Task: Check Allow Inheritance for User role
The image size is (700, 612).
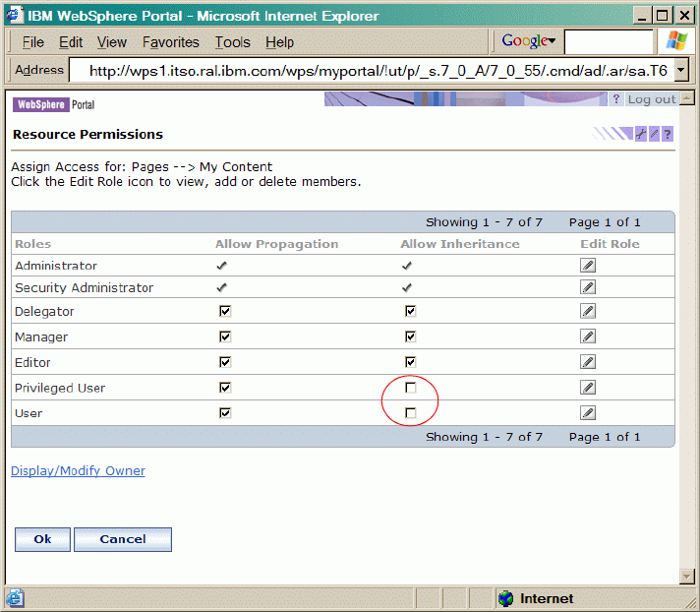Action: tap(411, 413)
